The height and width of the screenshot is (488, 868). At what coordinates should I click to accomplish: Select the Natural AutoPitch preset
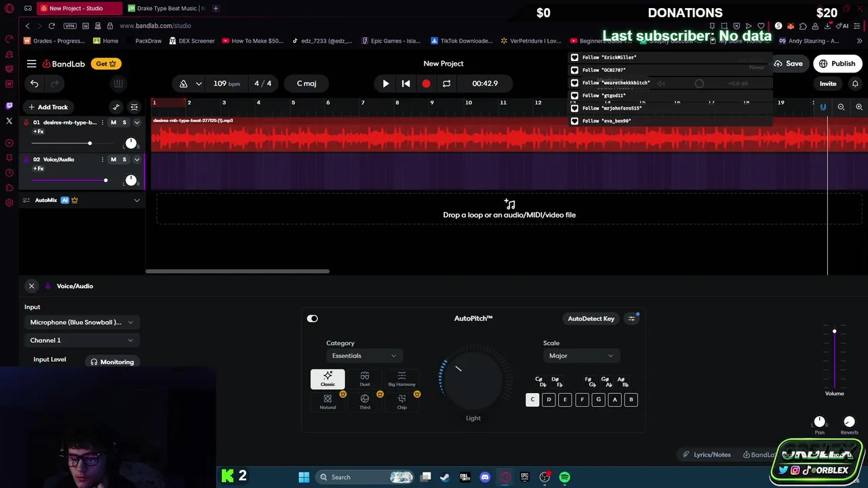pos(328,401)
